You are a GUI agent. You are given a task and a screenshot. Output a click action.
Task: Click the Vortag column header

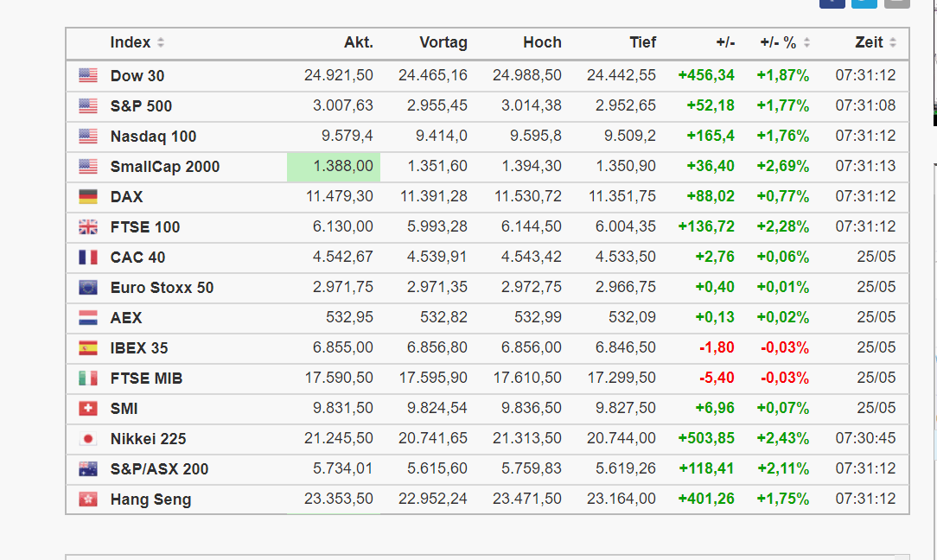443,42
